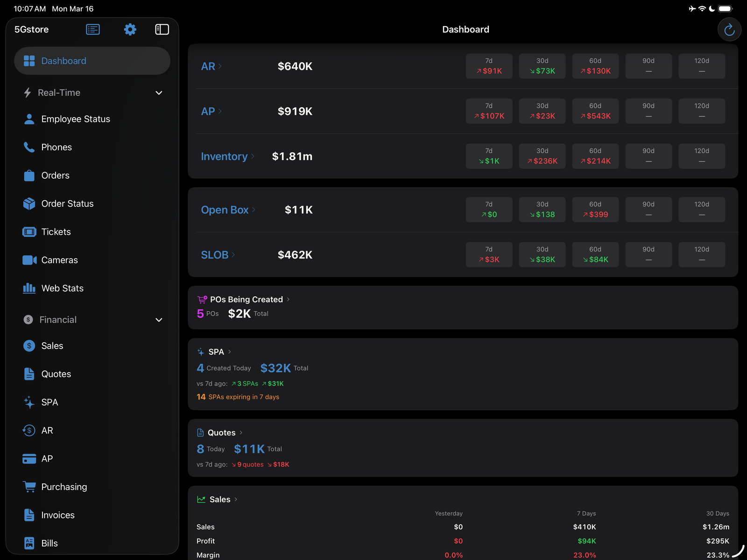Click the Tickets icon in the sidebar
The image size is (747, 560).
(x=29, y=231)
